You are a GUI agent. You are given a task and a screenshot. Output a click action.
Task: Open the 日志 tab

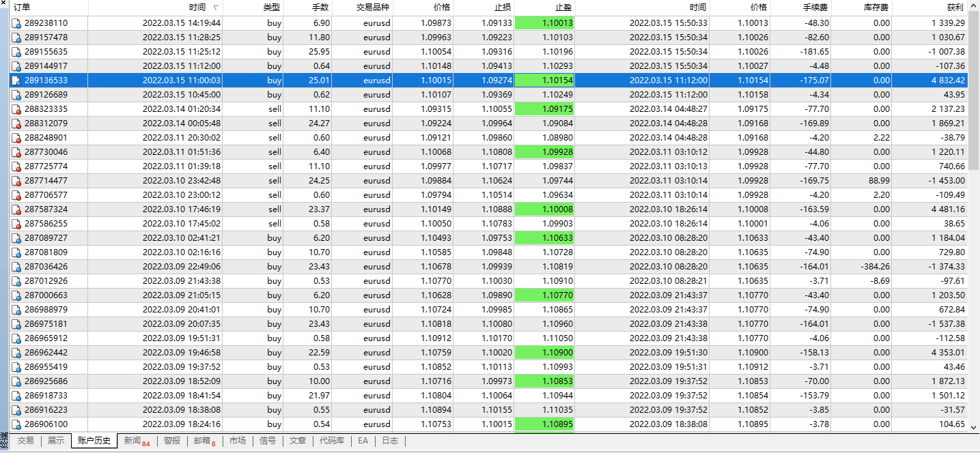point(390,441)
